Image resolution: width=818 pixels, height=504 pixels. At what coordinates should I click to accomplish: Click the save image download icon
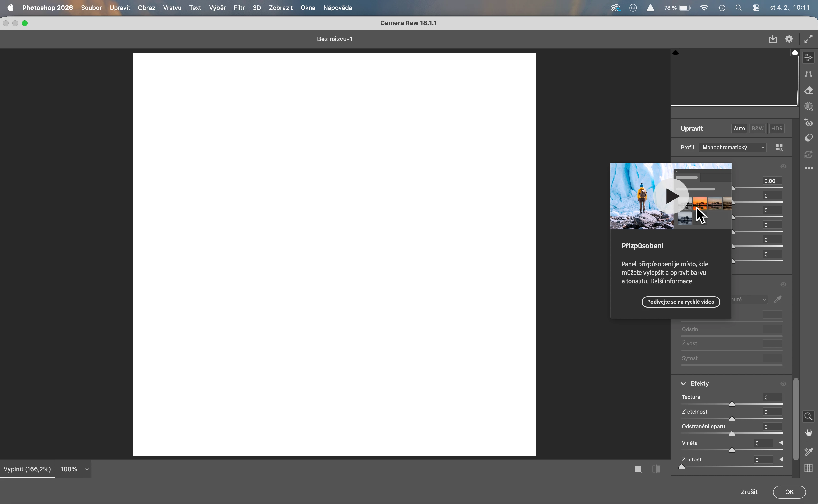pyautogui.click(x=773, y=39)
